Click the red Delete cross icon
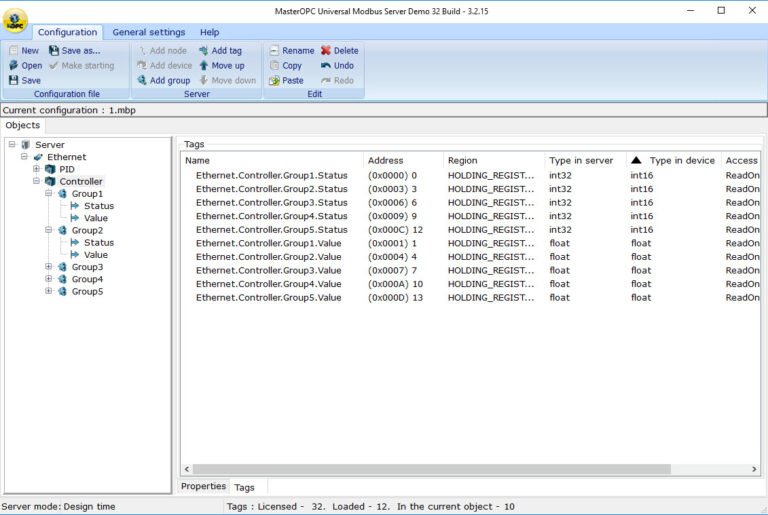 (326, 50)
